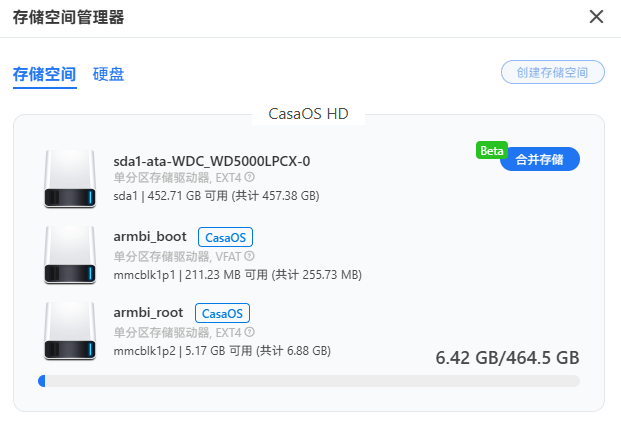Click the help icon next to VFAT

pos(249,256)
